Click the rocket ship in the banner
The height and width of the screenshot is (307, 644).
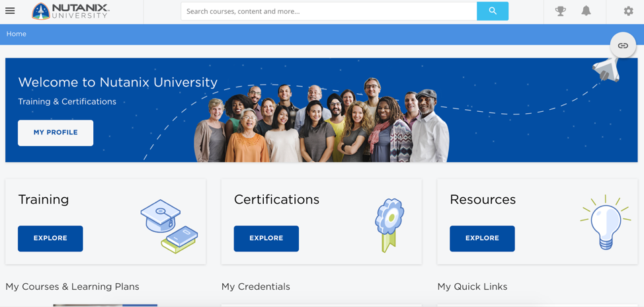tap(606, 69)
